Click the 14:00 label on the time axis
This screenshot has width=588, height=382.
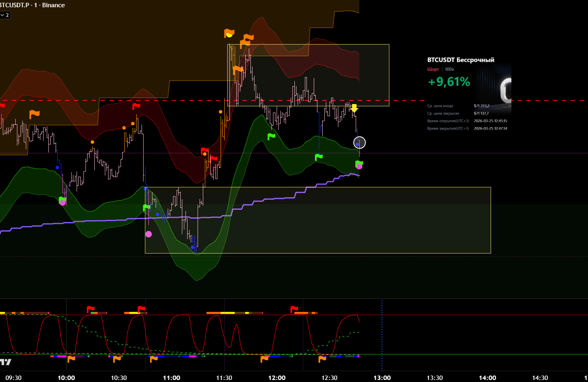click(x=487, y=378)
